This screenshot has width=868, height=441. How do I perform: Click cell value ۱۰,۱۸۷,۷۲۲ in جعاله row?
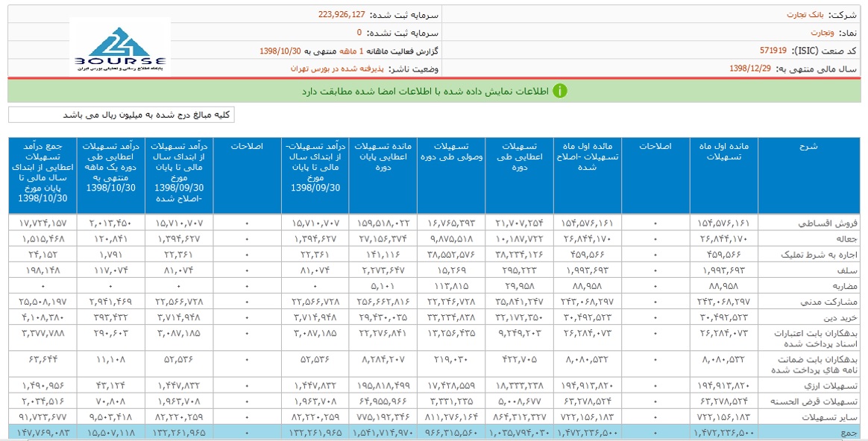click(519, 239)
